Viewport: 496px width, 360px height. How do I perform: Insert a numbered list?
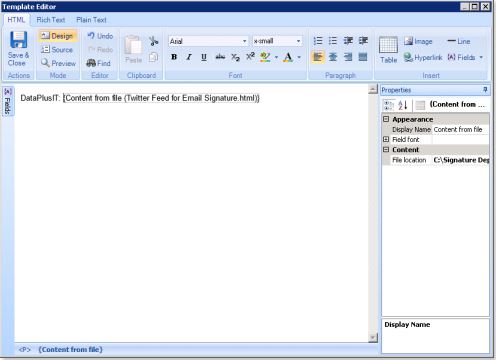318,41
